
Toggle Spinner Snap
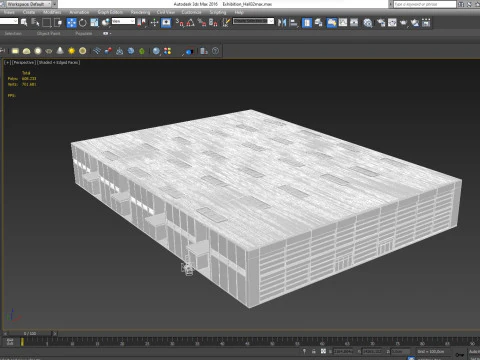(213, 23)
